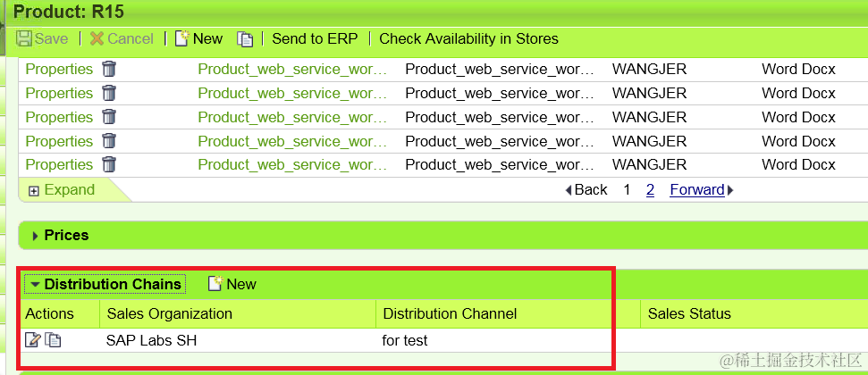The width and height of the screenshot is (868, 375).
Task: Click Check Availability in Stores
Action: [x=469, y=38]
